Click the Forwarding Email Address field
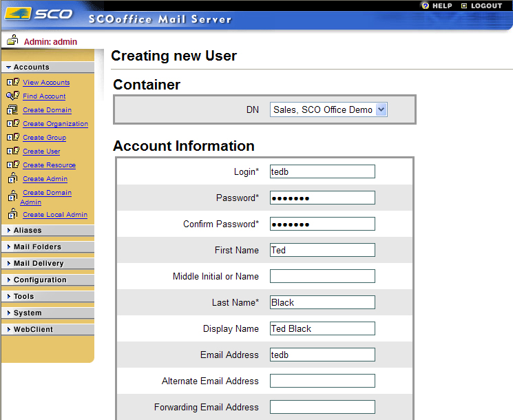Screen dimensions: 513x420 click(x=322, y=407)
